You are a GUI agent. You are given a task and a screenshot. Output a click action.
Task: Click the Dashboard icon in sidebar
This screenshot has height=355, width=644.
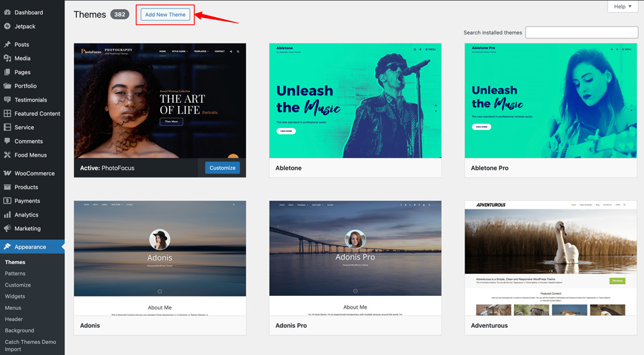(x=7, y=12)
